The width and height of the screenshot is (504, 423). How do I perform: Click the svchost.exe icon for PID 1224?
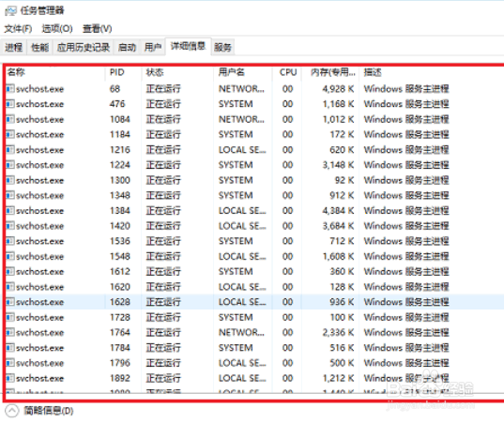10,165
